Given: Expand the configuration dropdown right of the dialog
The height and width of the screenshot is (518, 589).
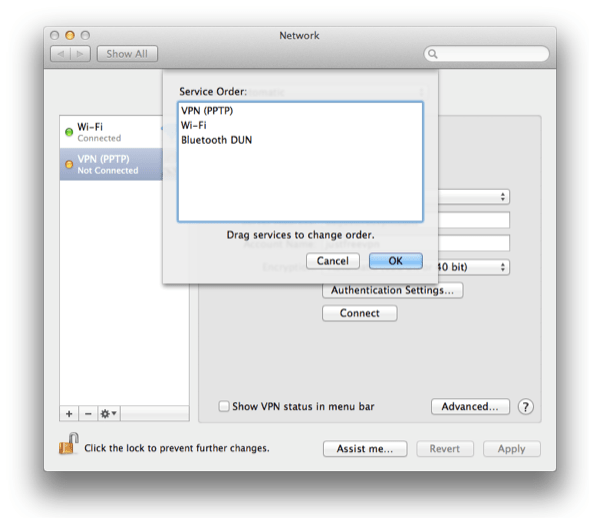Looking at the screenshot, I should click(x=474, y=197).
